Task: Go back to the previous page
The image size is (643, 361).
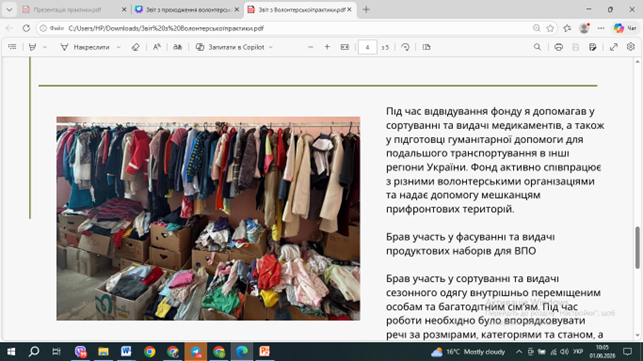Action: tap(9, 28)
